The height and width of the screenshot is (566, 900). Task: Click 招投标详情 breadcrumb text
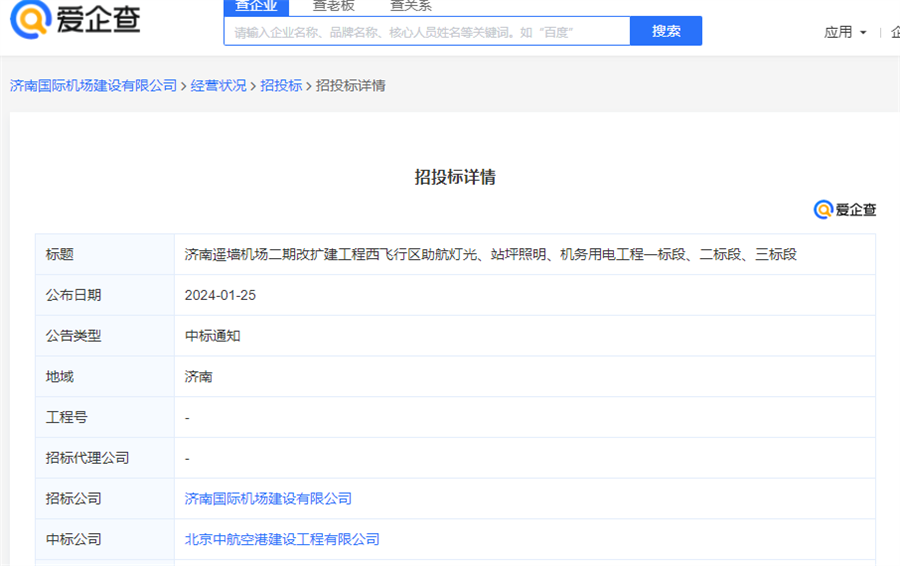coord(351,86)
